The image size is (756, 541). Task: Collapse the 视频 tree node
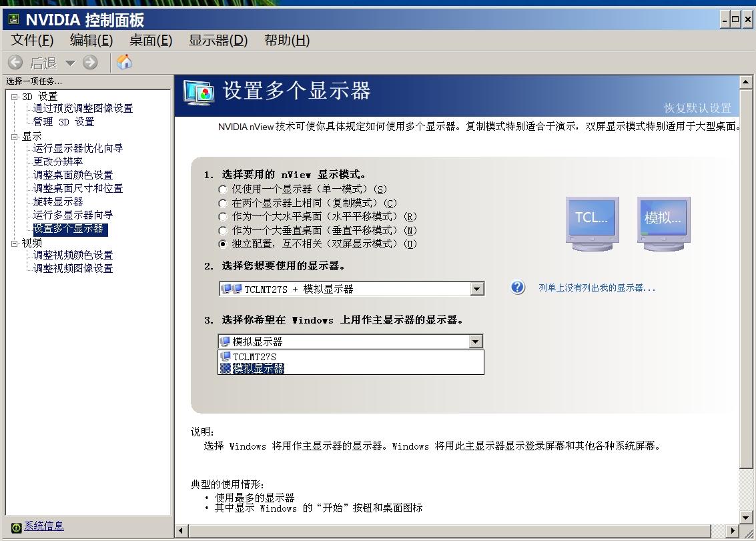(x=15, y=243)
